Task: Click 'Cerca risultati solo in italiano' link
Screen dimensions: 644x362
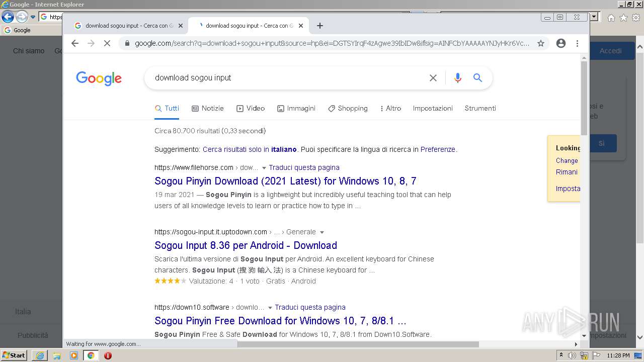Action: 250,149
